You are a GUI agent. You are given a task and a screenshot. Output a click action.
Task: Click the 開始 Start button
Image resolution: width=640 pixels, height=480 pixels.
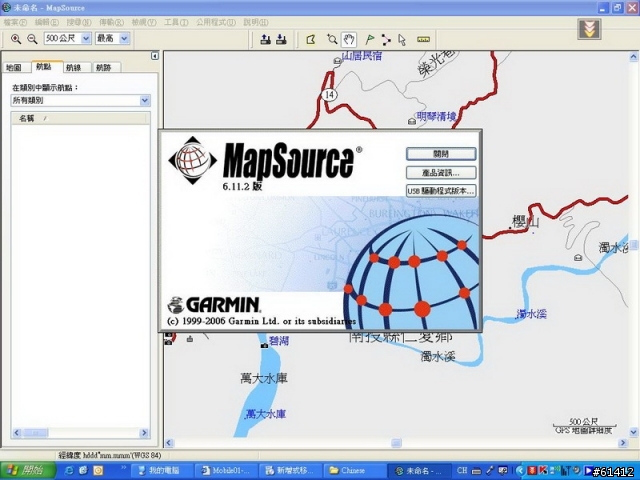coord(27,470)
